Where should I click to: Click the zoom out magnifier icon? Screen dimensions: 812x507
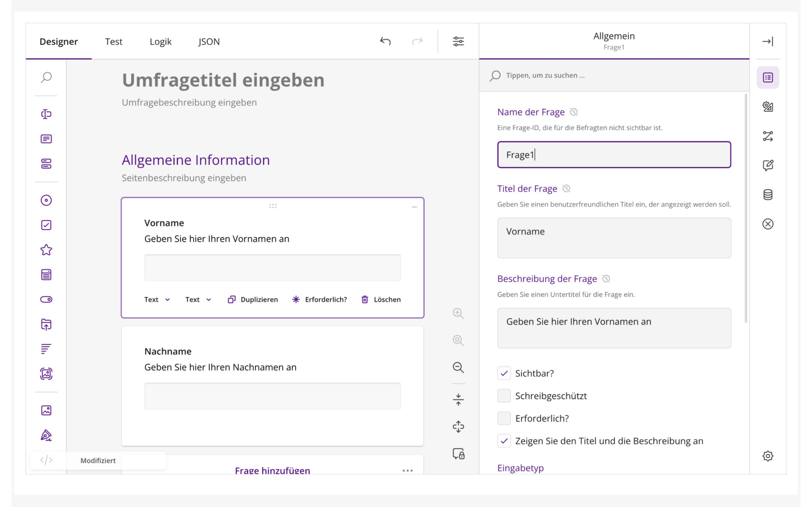coord(458,367)
